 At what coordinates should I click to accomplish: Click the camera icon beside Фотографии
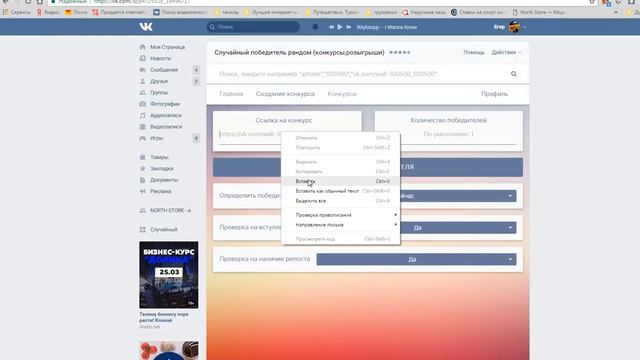[x=142, y=104]
